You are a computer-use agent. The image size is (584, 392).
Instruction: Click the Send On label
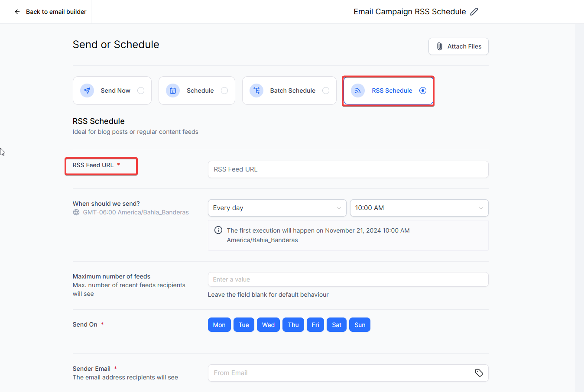tap(85, 324)
